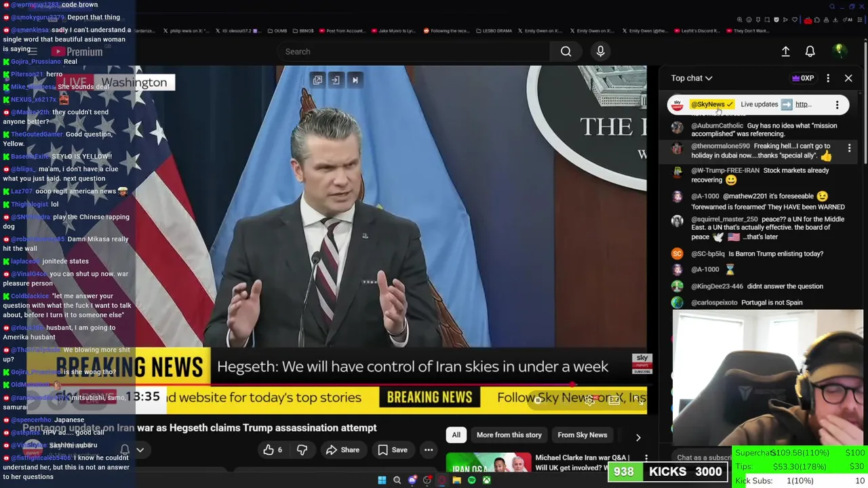Open YouTube notifications bell
This screenshot has height=488, width=868.
pos(810,52)
